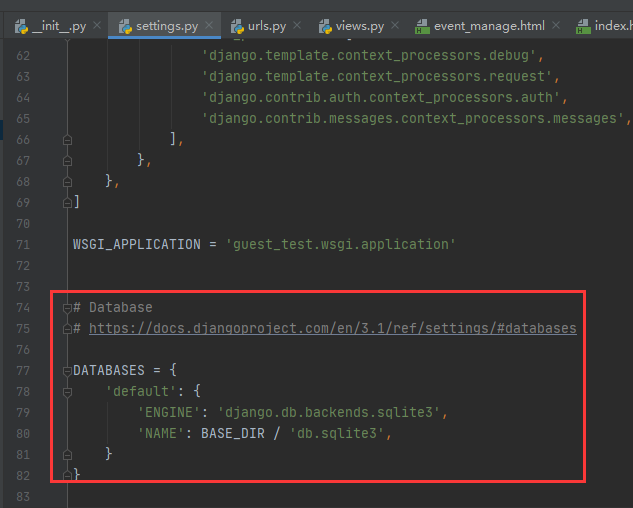Close the views.py tab
633x508 pixels.
tap(395, 25)
